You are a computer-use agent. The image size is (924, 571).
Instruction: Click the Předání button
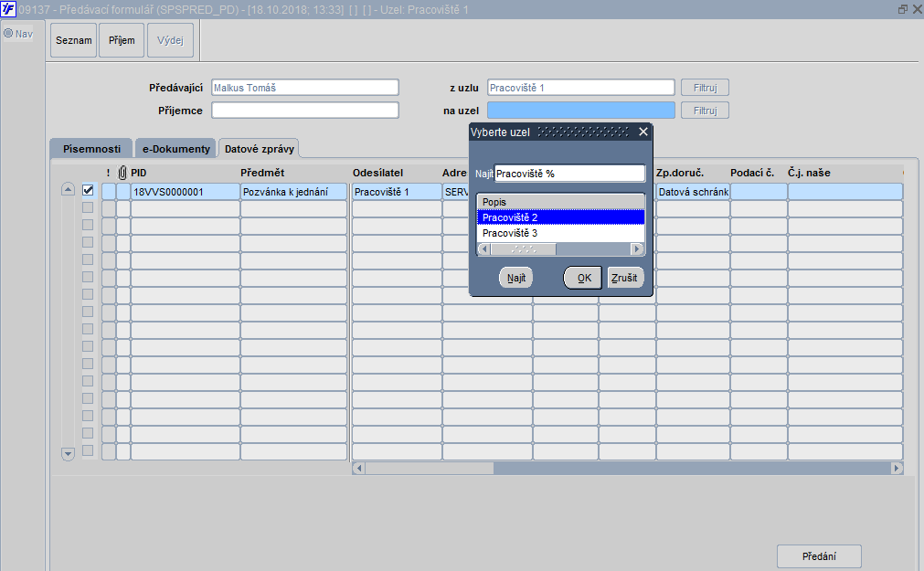[x=819, y=556]
